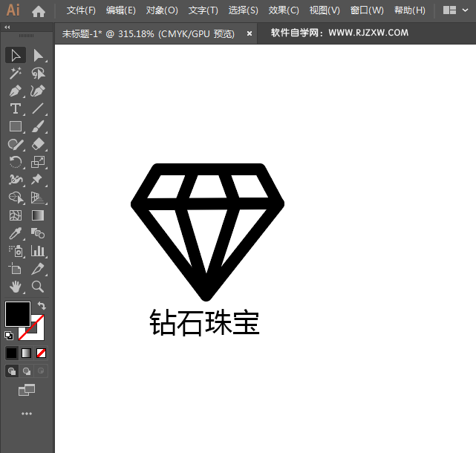Screen dimensions: 476x453
Task: Open the 帮助(H) menu
Action: (x=409, y=10)
